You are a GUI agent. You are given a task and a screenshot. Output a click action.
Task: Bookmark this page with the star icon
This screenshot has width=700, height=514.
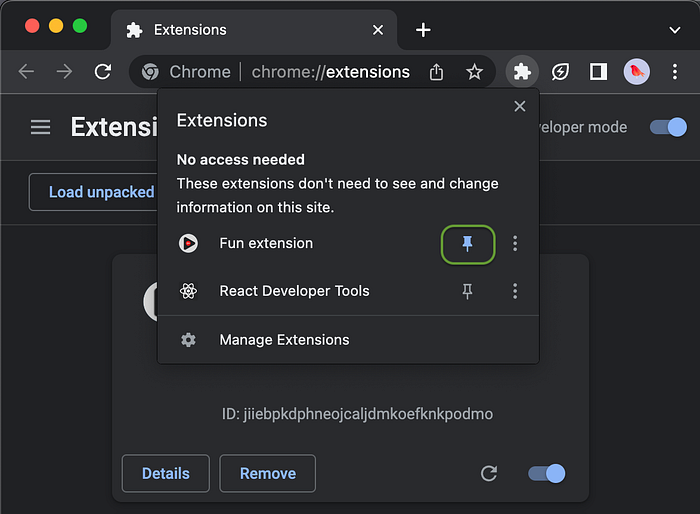click(x=474, y=72)
